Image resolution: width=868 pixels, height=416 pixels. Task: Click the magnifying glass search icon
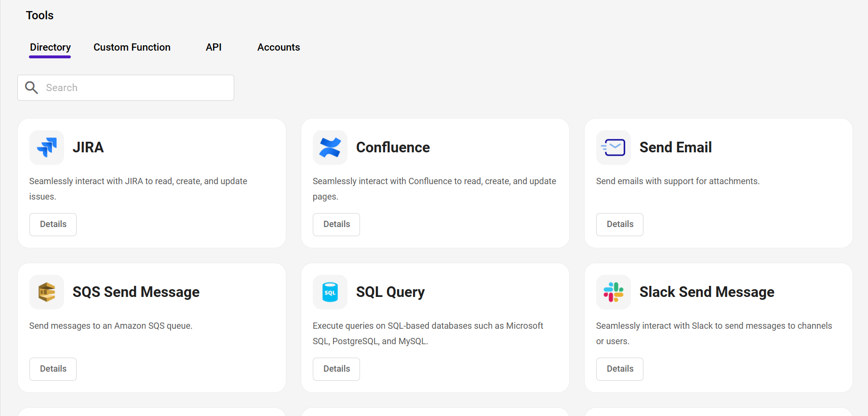click(x=32, y=88)
